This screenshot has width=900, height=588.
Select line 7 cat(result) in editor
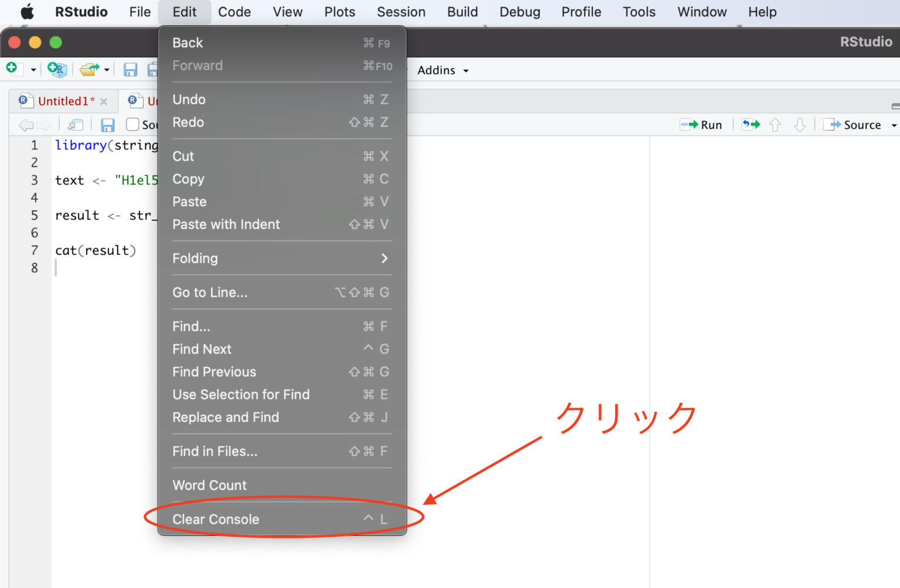point(96,250)
